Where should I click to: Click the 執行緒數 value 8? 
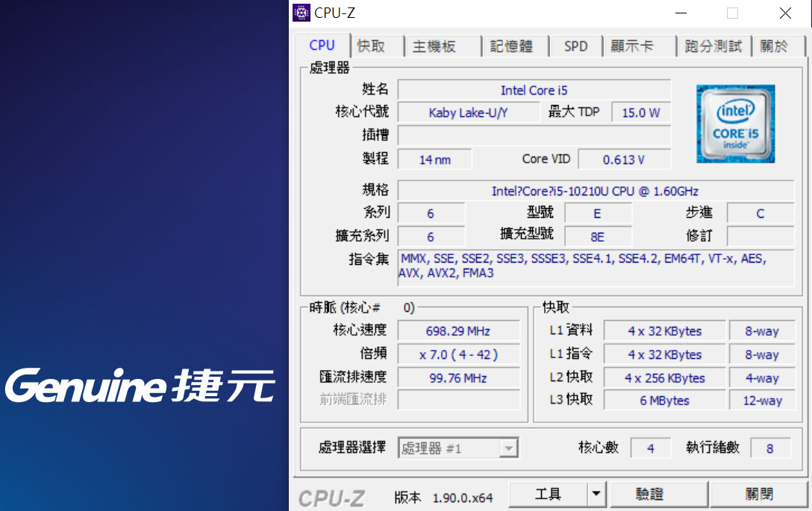tap(770, 448)
